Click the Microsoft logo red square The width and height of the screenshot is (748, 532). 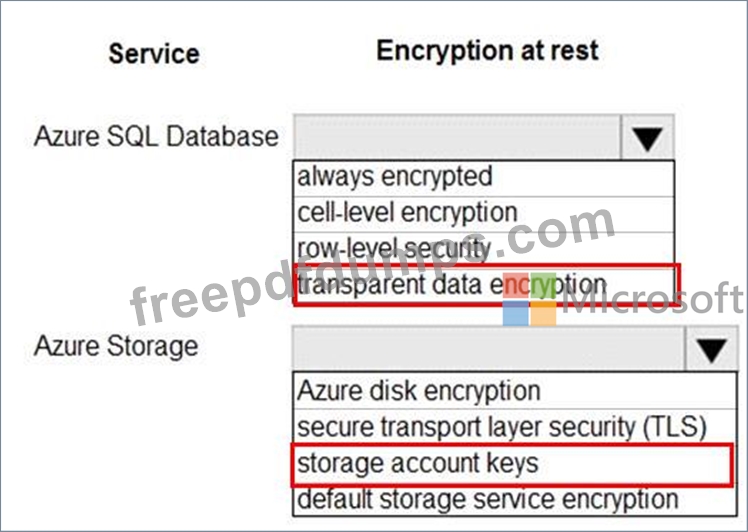[516, 285]
